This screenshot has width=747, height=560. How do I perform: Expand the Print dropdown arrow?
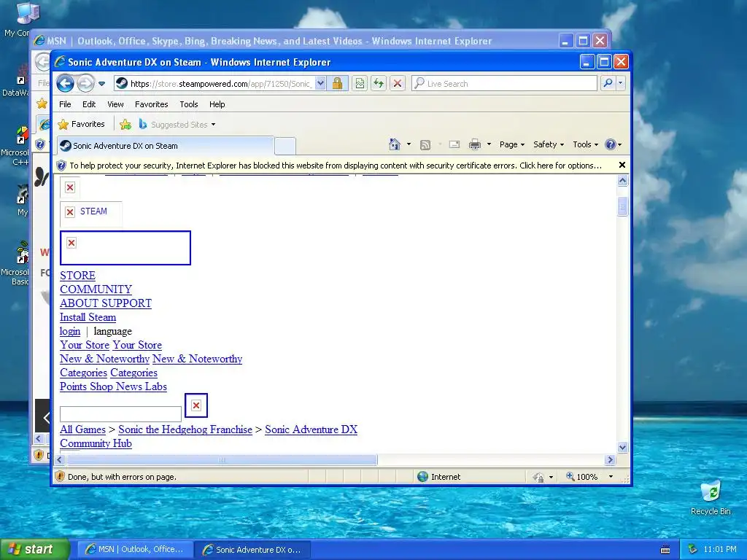[489, 144]
